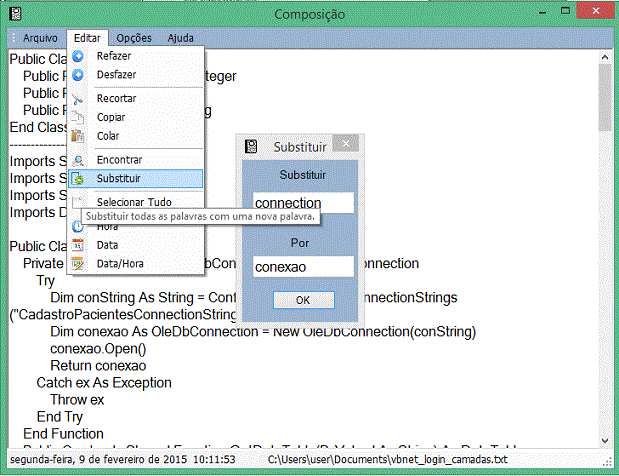Click the Recortar scissors icon
The width and height of the screenshot is (619, 476).
coord(78,99)
